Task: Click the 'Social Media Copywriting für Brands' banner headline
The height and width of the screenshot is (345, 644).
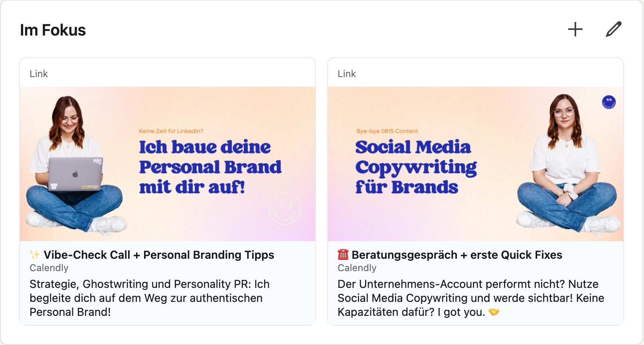Action: pos(415,167)
